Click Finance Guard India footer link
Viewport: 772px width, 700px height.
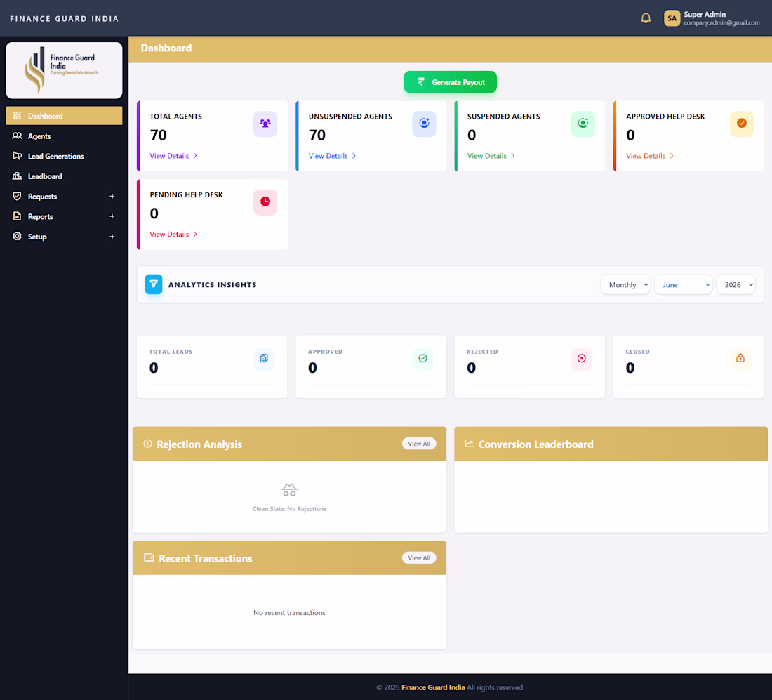click(x=433, y=687)
